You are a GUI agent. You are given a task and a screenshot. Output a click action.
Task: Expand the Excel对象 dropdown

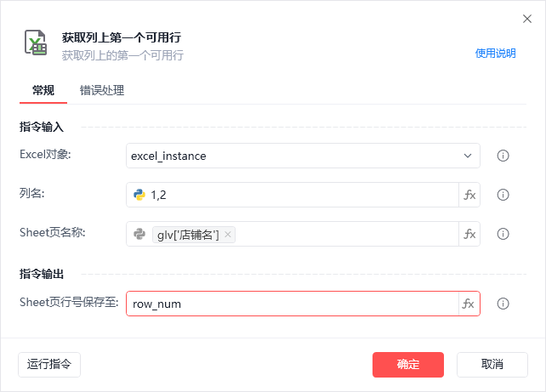tap(468, 156)
